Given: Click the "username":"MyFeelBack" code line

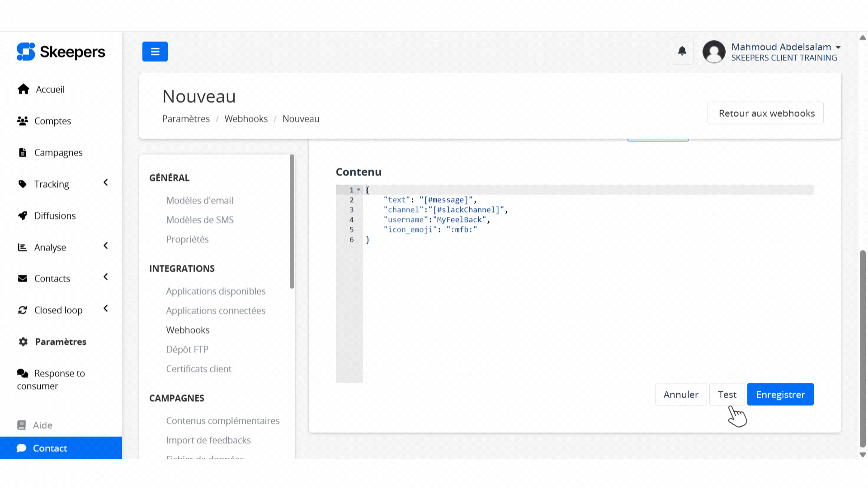Looking at the screenshot, I should tap(437, 220).
